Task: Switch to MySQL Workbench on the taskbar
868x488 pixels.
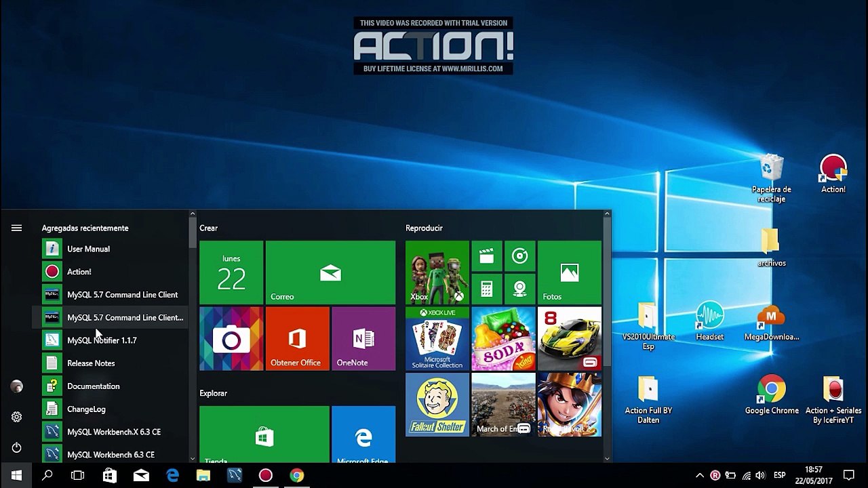Action: [235, 475]
